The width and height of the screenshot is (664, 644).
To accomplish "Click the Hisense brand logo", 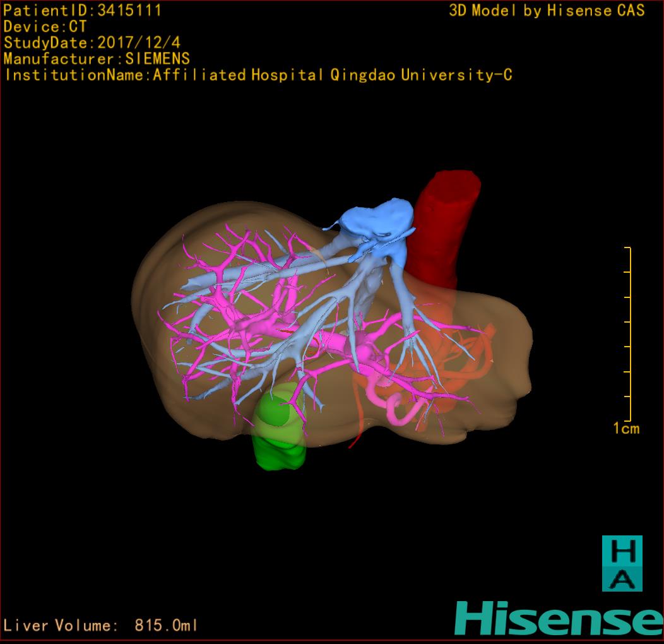I will pyautogui.click(x=559, y=619).
